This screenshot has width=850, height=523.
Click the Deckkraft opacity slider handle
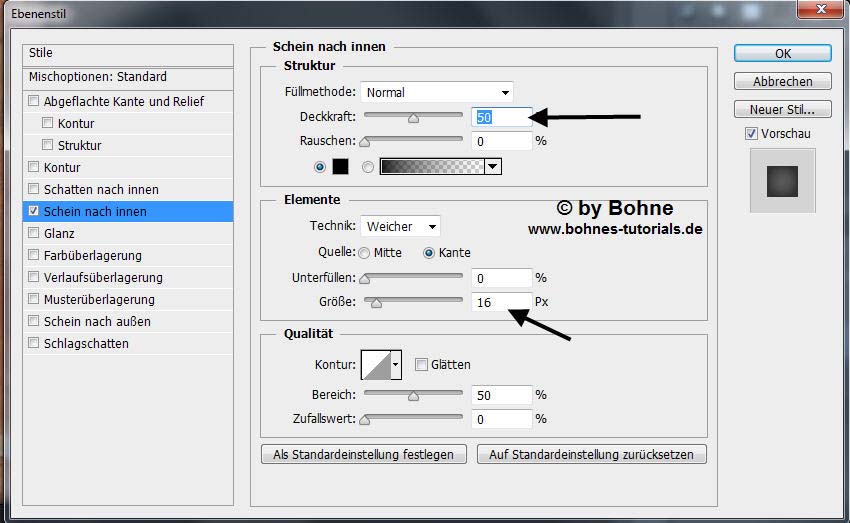(x=413, y=117)
